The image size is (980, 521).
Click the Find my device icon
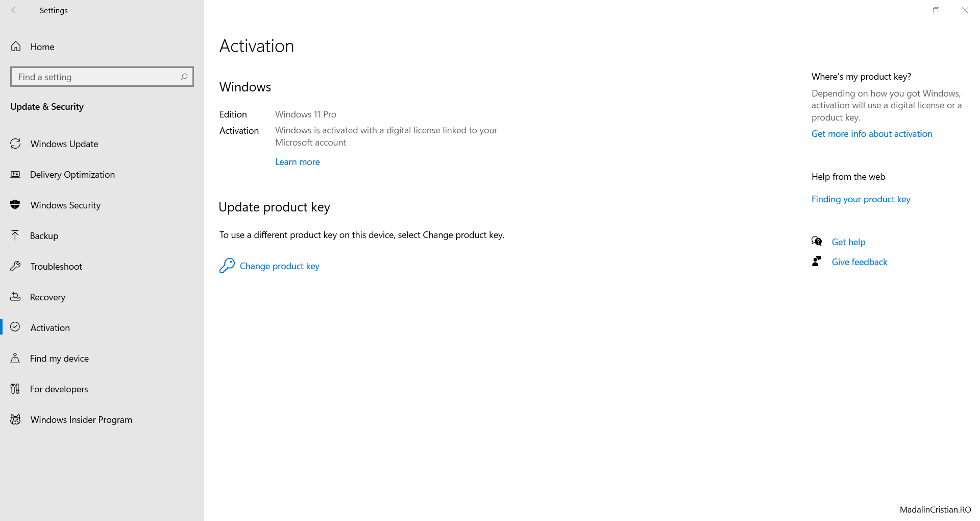click(x=15, y=358)
